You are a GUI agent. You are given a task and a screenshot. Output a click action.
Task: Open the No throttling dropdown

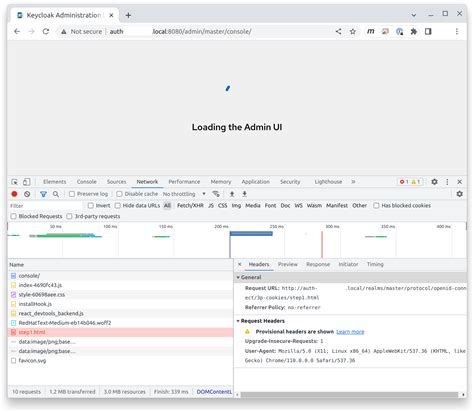click(x=184, y=194)
